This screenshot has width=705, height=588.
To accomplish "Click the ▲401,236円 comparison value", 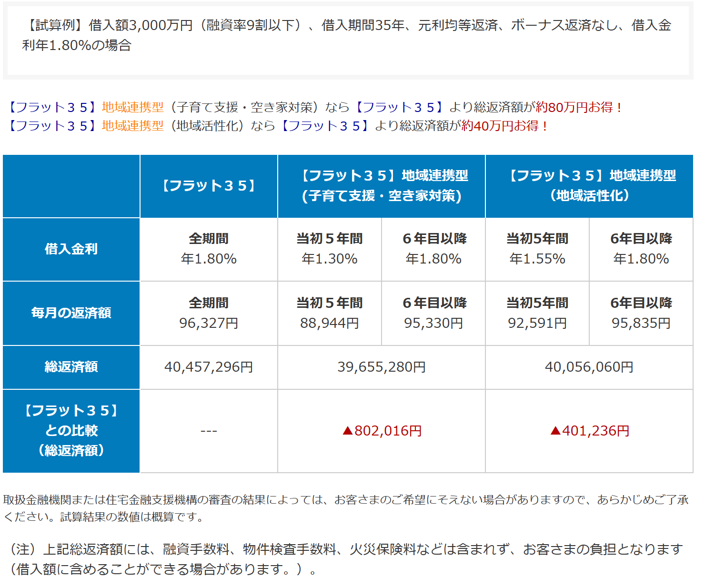I will [590, 431].
